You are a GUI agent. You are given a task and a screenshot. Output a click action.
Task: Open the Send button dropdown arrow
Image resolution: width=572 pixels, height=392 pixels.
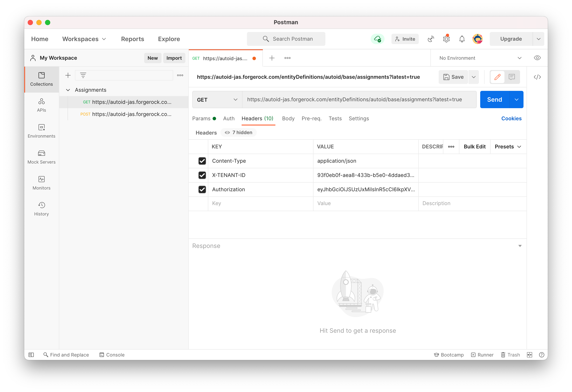[516, 100]
